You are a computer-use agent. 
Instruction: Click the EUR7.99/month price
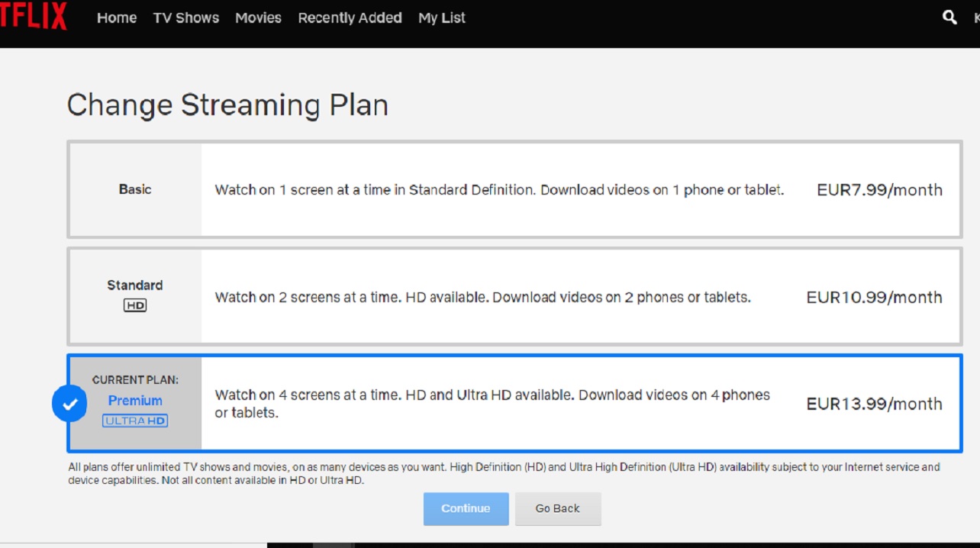879,190
